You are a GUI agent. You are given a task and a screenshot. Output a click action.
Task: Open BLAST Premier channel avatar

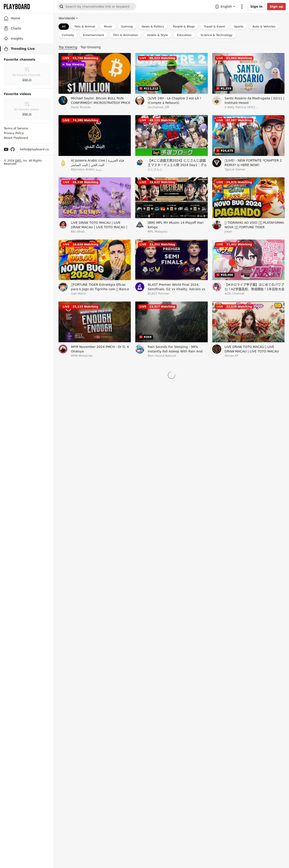(140, 287)
